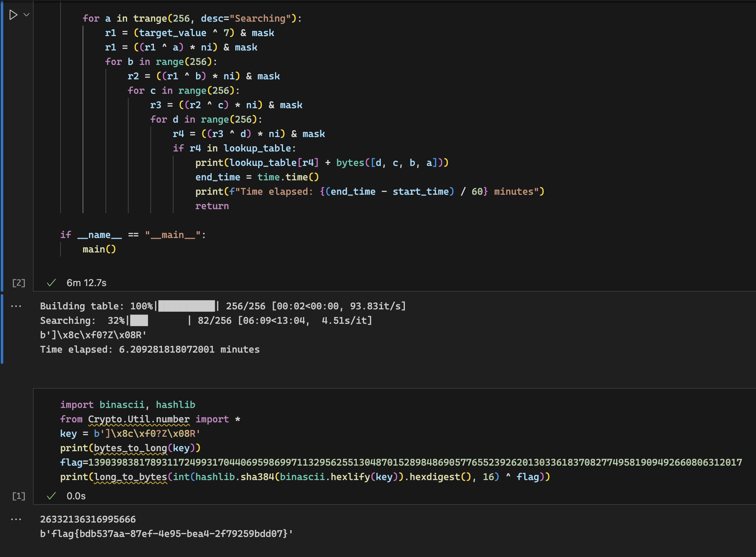This screenshot has height=557, width=756.
Task: Click bytes_to_long in print statement
Action: pos(130,448)
